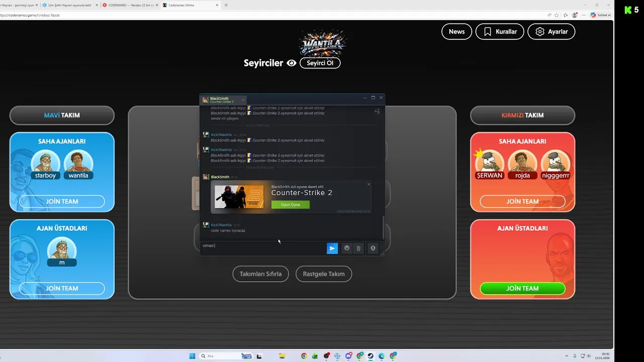This screenshot has height=362, width=644.
Task: Open Windows Start menu
Action: click(192, 356)
